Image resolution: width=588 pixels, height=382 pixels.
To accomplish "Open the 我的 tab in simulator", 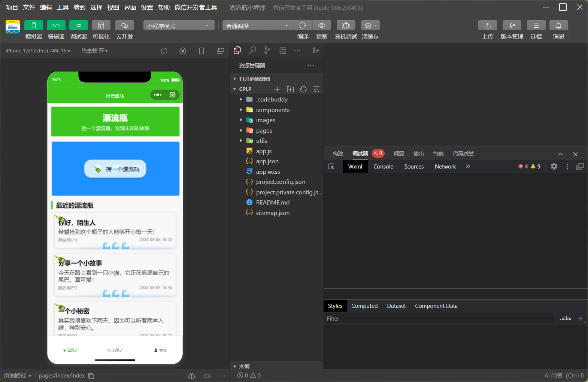I will pos(160,350).
